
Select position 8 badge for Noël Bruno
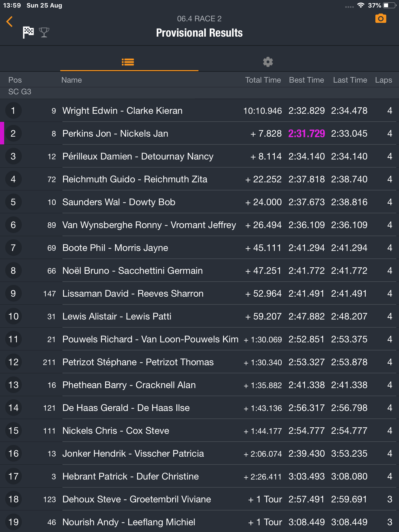tap(13, 271)
